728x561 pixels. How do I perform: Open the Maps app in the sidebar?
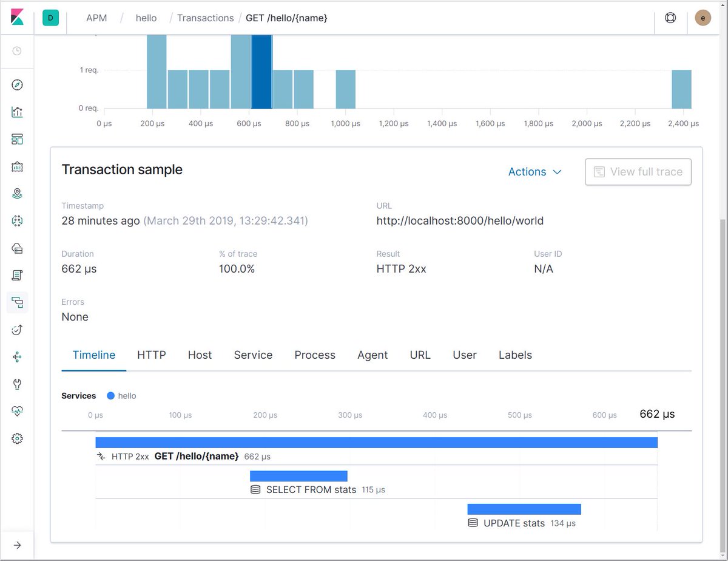pyautogui.click(x=17, y=193)
